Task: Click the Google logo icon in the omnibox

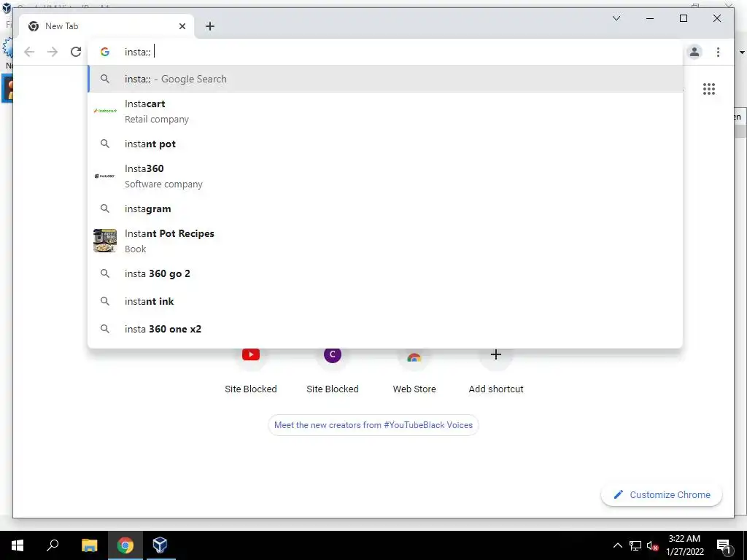Action: click(105, 52)
